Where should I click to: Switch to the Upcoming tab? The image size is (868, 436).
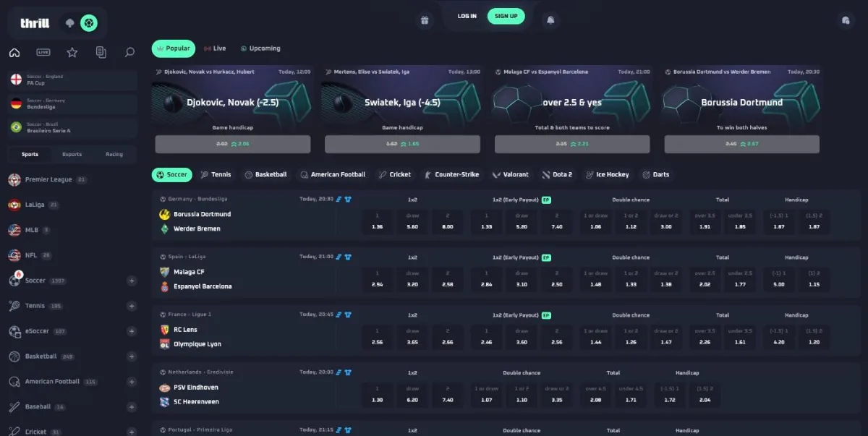[x=260, y=48]
